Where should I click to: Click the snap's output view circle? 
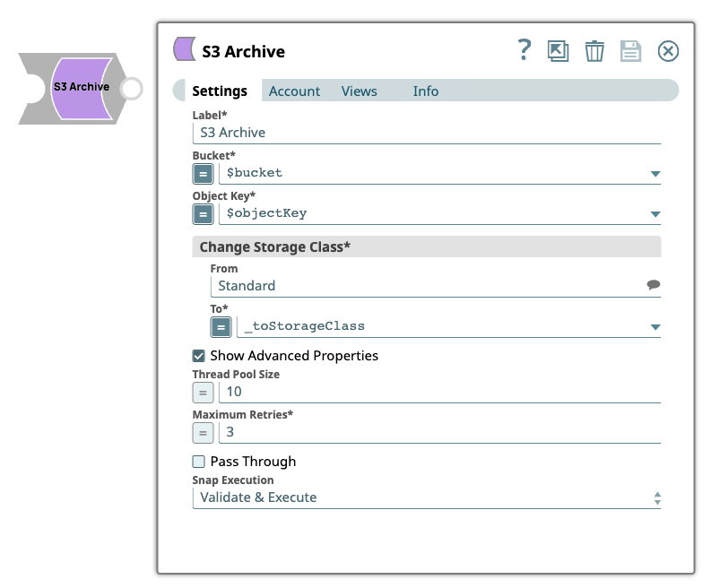[131, 88]
